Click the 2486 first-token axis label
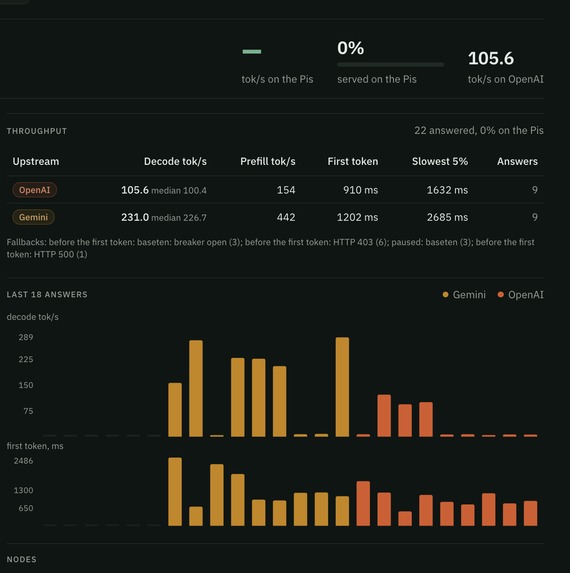This screenshot has width=570, height=573. 23,461
